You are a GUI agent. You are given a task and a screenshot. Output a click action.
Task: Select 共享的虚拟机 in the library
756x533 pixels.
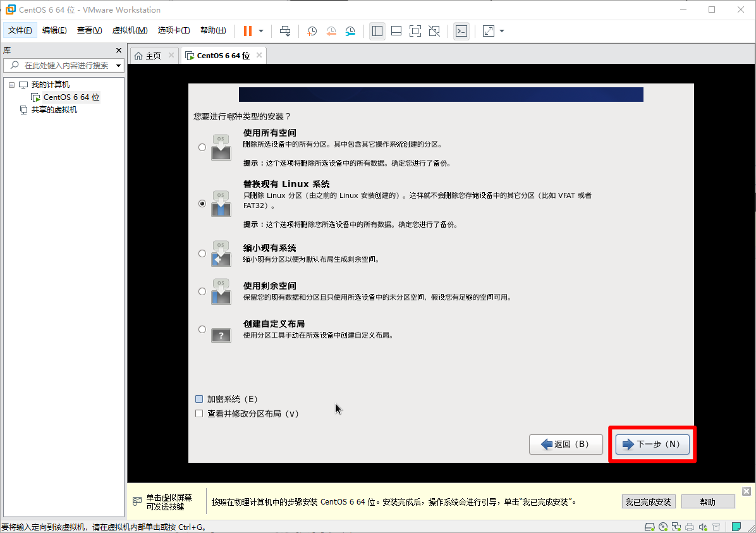54,109
